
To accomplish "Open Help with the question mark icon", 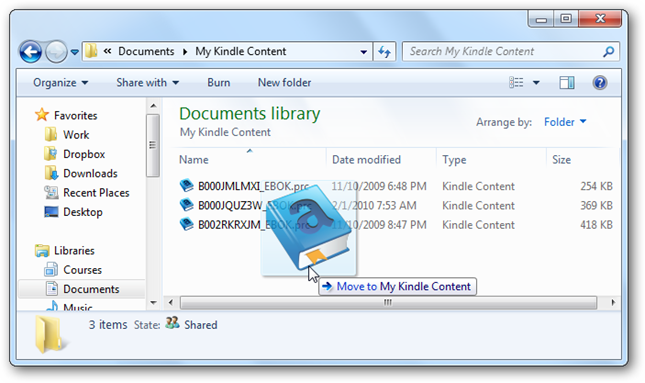I will click(600, 83).
